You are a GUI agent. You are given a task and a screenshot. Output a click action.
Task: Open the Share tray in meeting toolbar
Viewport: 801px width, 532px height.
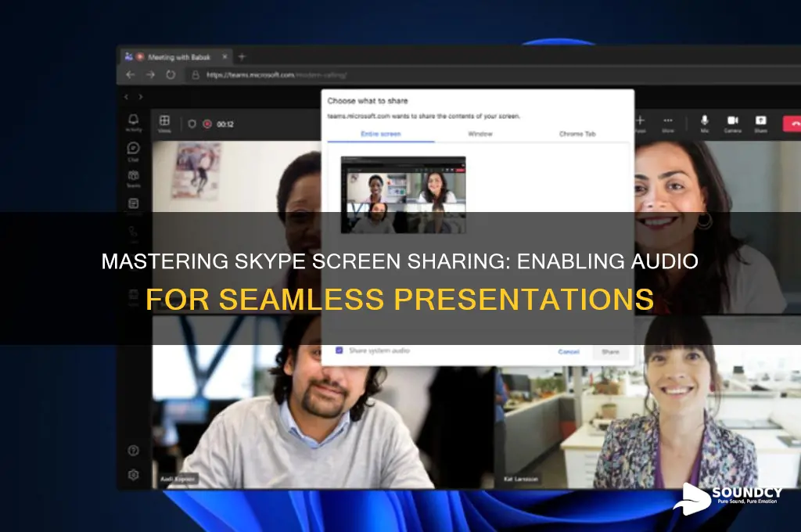pos(760,123)
